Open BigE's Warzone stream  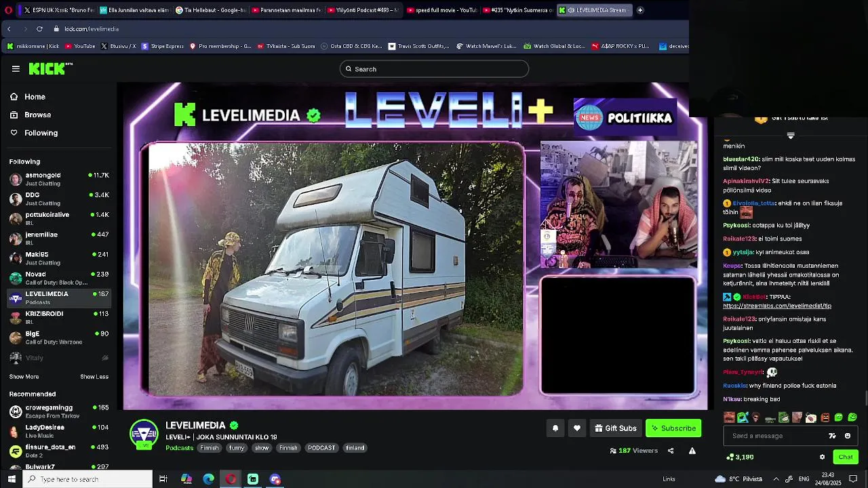(x=59, y=337)
